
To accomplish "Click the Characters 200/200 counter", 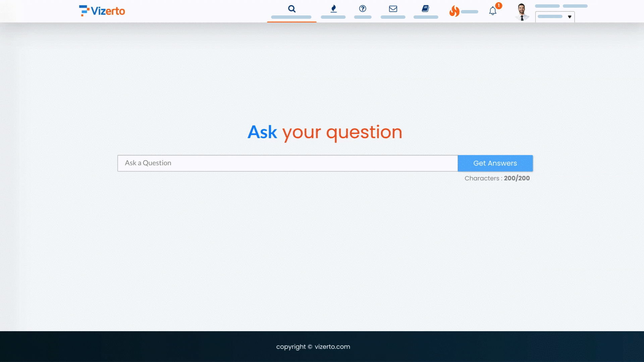I will 497,178.
